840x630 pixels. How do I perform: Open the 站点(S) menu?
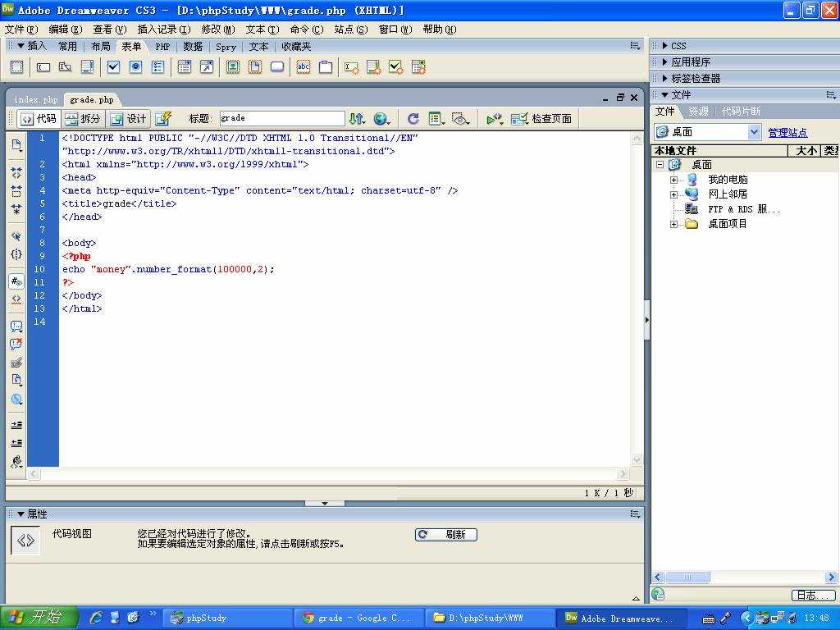tap(351, 30)
